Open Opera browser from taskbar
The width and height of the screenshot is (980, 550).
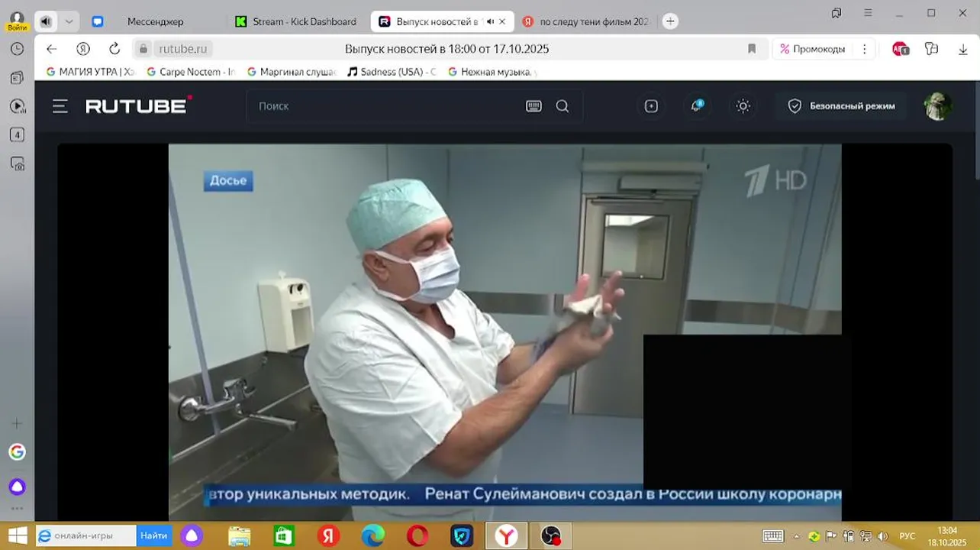coord(417,536)
